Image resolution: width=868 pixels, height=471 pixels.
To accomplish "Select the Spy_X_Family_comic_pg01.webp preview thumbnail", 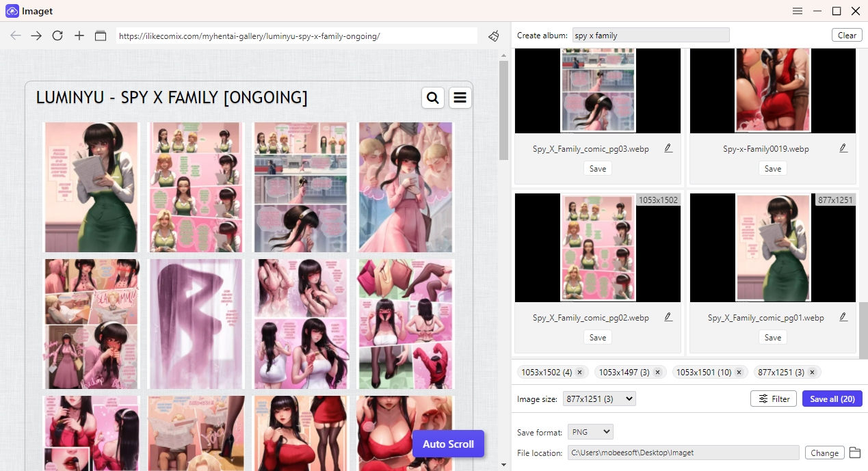I will click(x=773, y=247).
